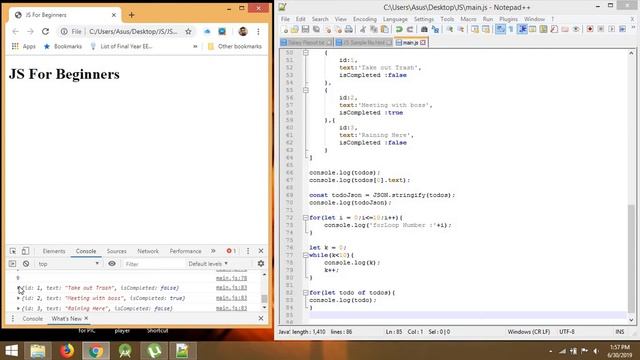Switch to the Elements tab in DevTools
The image size is (640, 360).
pyautogui.click(x=54, y=251)
